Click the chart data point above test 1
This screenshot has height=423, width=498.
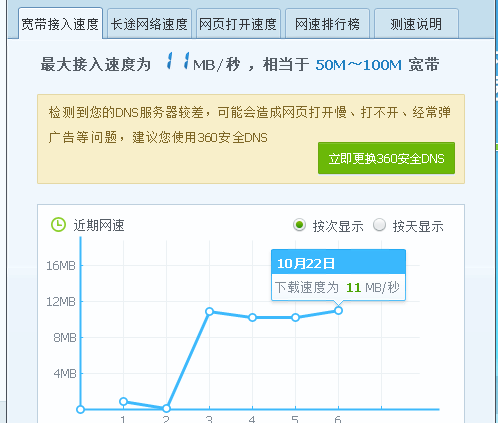click(x=123, y=401)
